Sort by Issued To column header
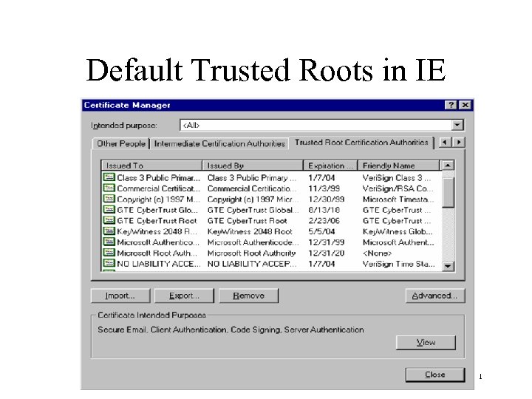 151,166
